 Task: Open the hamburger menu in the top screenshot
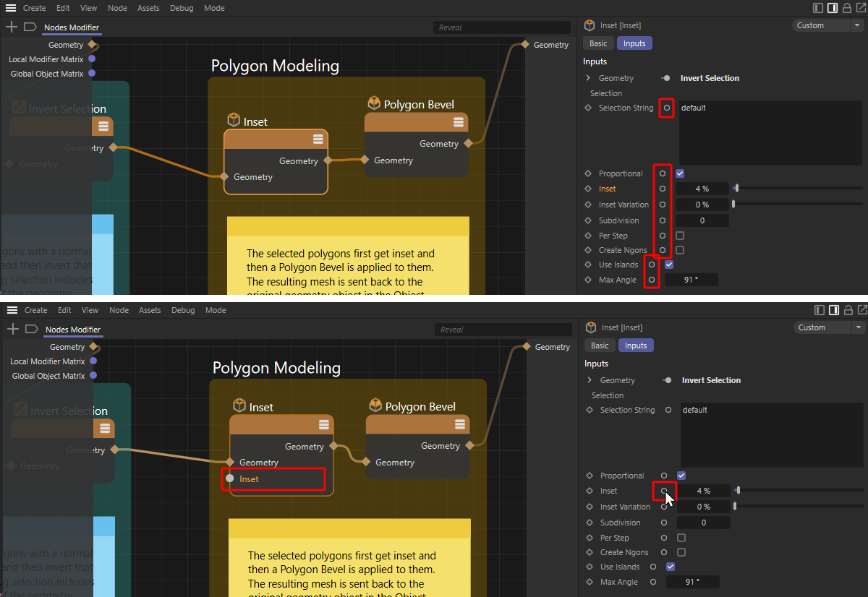coord(11,8)
